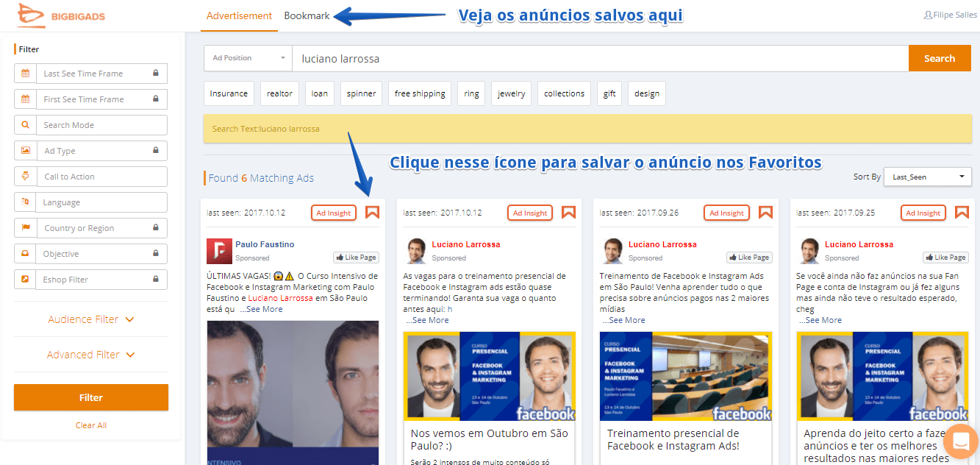Select the spinner keyword tag
Screen dimensions: 980x465
[x=361, y=93]
